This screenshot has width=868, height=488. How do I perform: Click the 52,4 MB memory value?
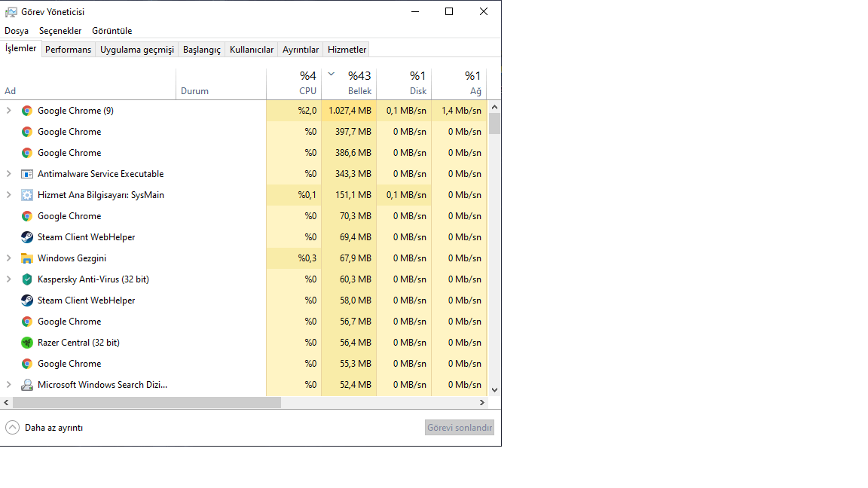tap(356, 385)
